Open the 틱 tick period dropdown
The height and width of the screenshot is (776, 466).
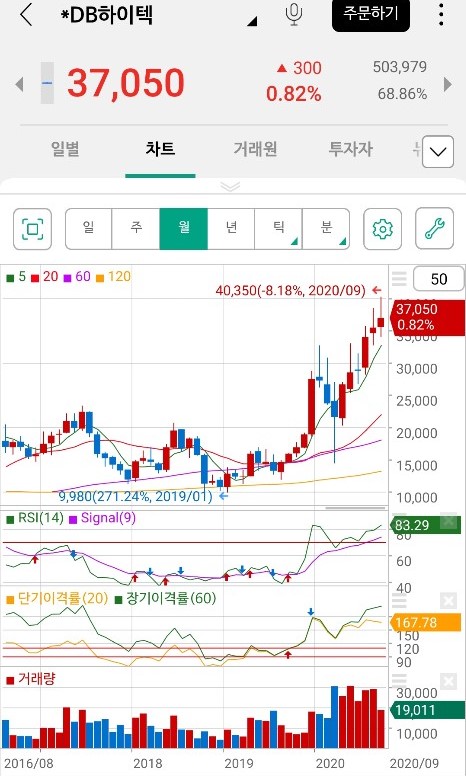point(279,229)
